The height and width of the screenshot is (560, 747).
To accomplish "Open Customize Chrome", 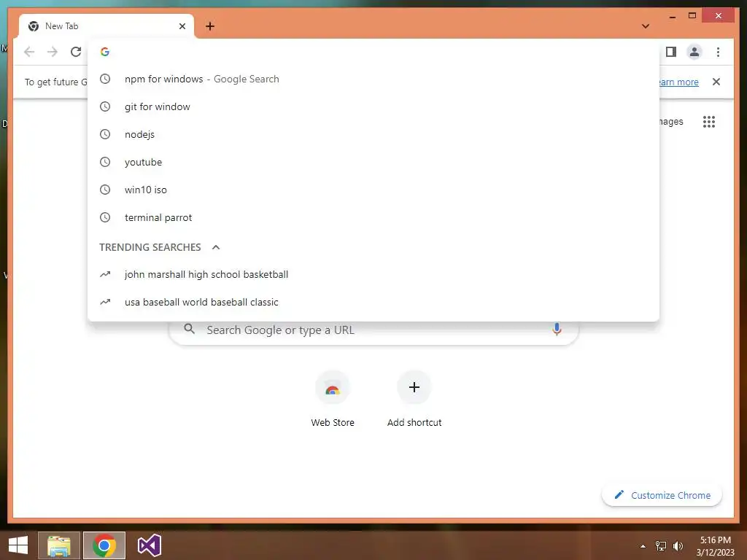I will (x=662, y=495).
